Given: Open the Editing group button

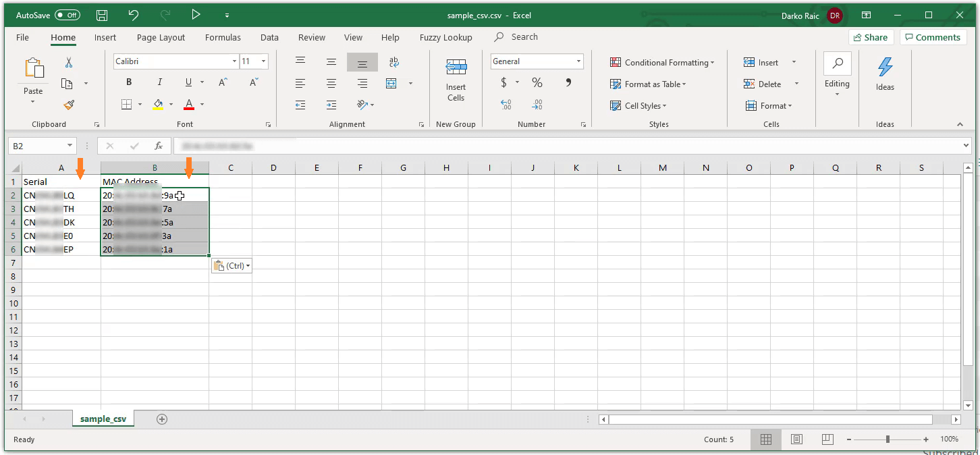Looking at the screenshot, I should [837, 76].
